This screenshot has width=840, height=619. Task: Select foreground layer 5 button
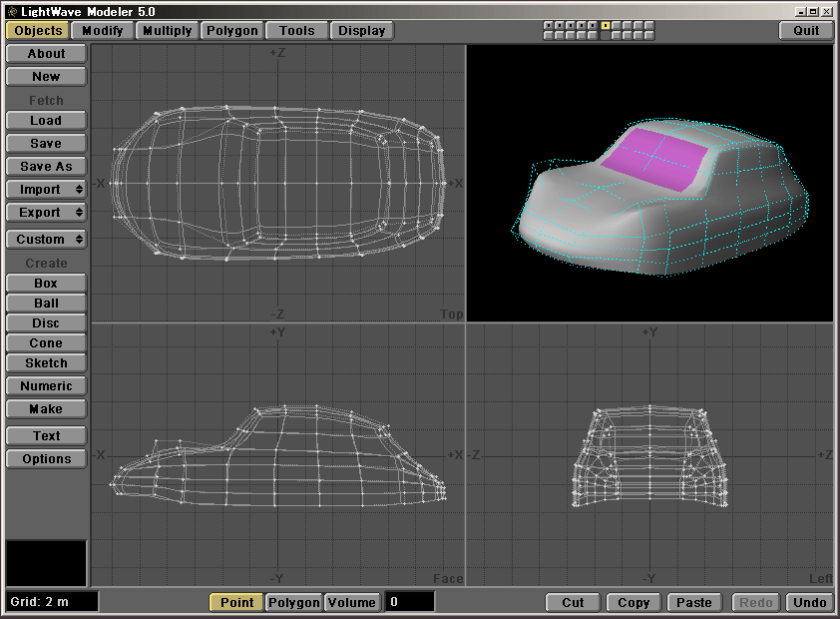(x=593, y=25)
